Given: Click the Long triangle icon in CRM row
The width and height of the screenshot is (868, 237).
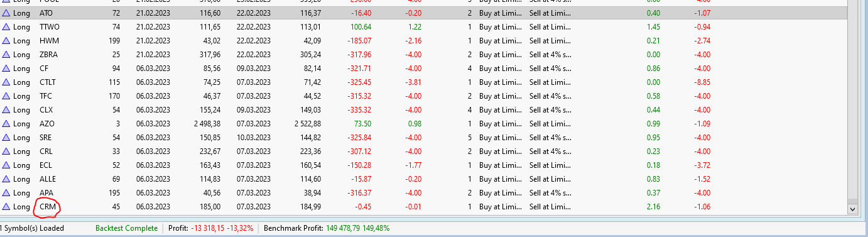Looking at the screenshot, I should pos(6,207).
